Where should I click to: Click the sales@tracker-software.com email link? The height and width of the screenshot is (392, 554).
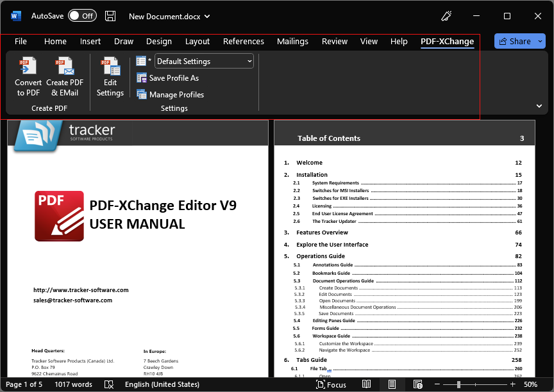pyautogui.click(x=73, y=300)
